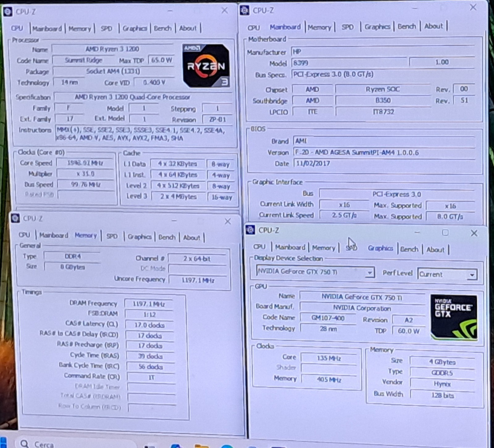494x448 pixels.
Task: Open Mainboard tab in the GPU window
Action: 290,247
